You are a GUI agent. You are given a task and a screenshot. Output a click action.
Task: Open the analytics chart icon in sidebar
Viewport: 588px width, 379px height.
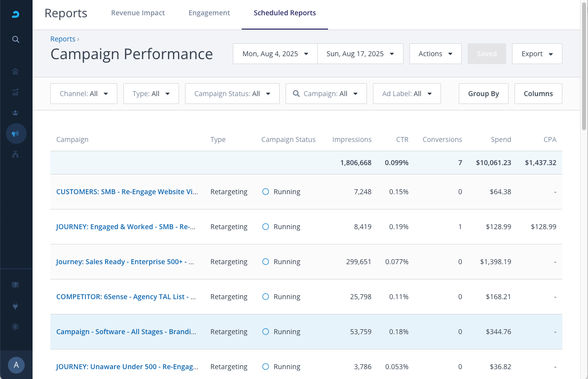16,92
